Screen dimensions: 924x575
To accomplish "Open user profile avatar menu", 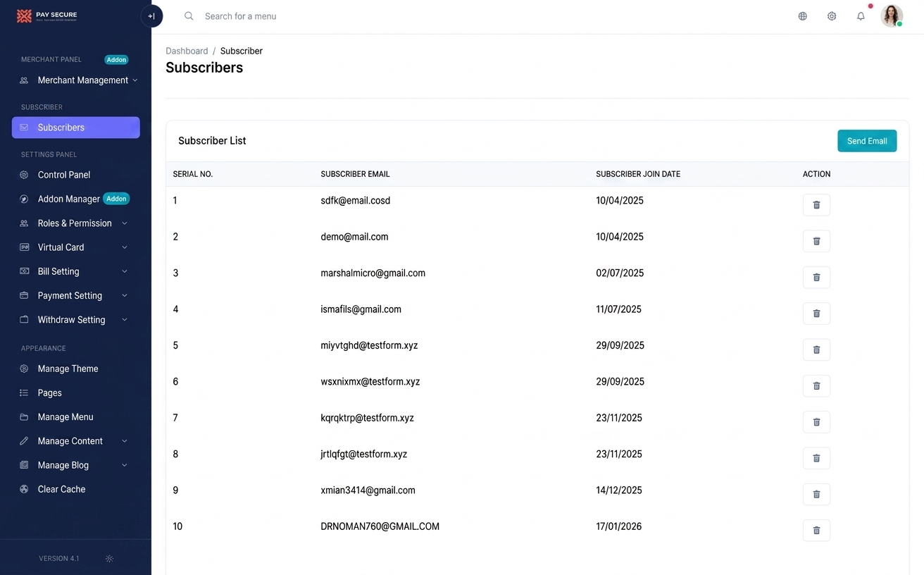I will coord(892,16).
